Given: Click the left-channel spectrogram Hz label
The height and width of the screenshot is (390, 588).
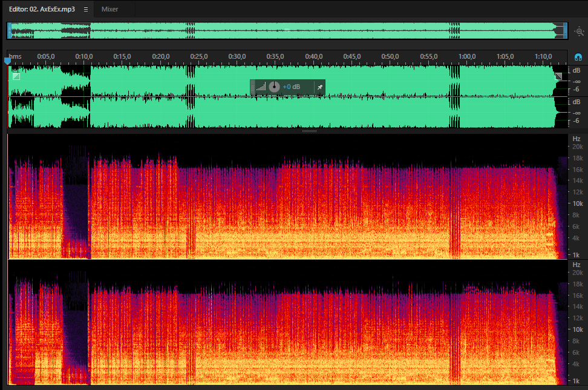Looking at the screenshot, I should [x=577, y=139].
